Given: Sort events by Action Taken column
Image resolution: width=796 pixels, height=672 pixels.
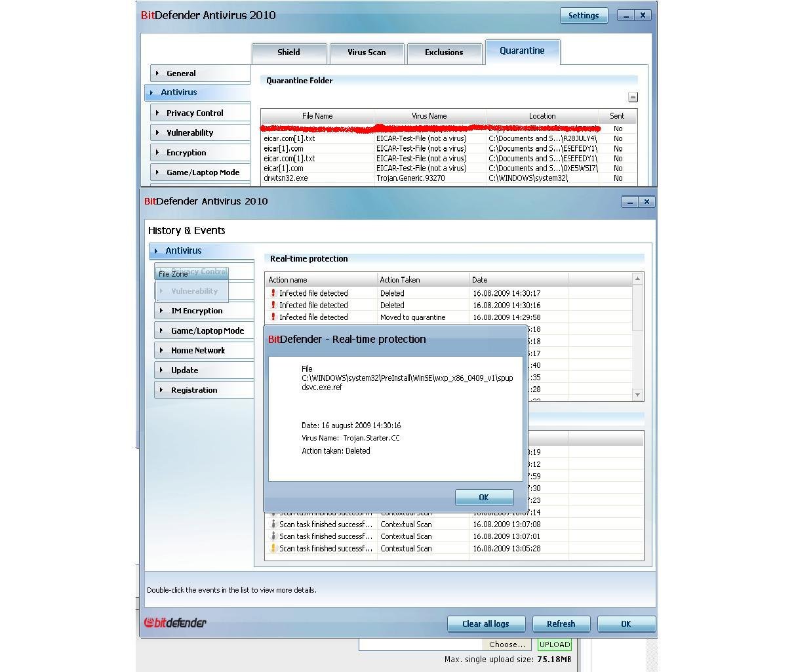Looking at the screenshot, I should pos(424,280).
